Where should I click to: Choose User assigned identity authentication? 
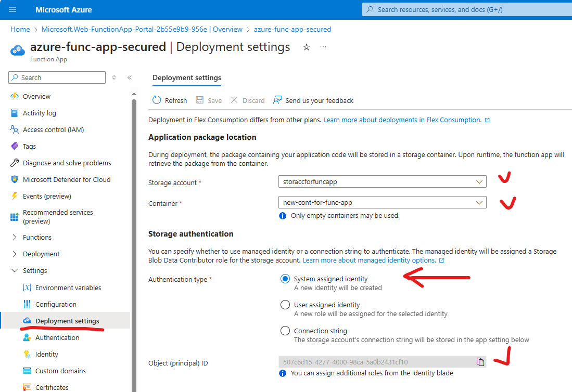285,305
